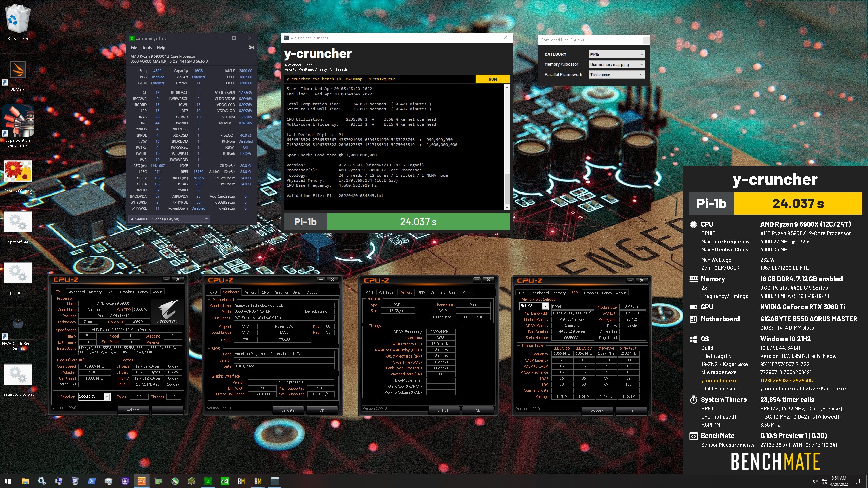This screenshot has width=868, height=488.
Task: Open the notification center icon
Action: [857, 481]
